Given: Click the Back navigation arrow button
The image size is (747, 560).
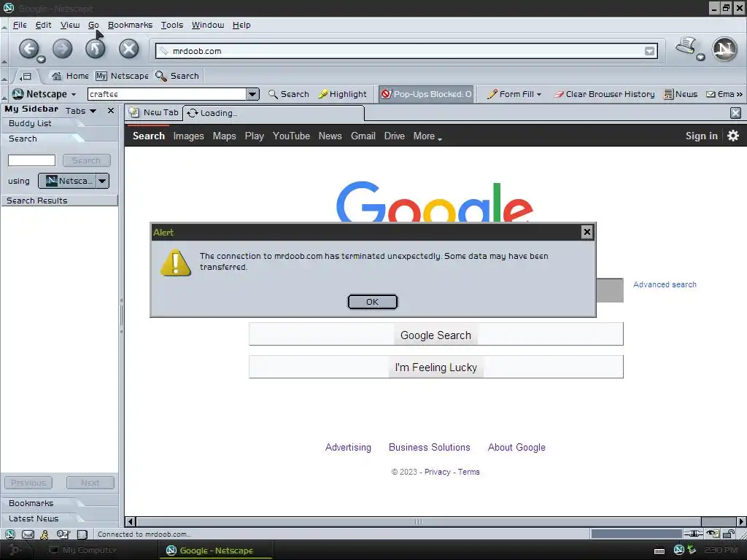Looking at the screenshot, I should [28, 49].
